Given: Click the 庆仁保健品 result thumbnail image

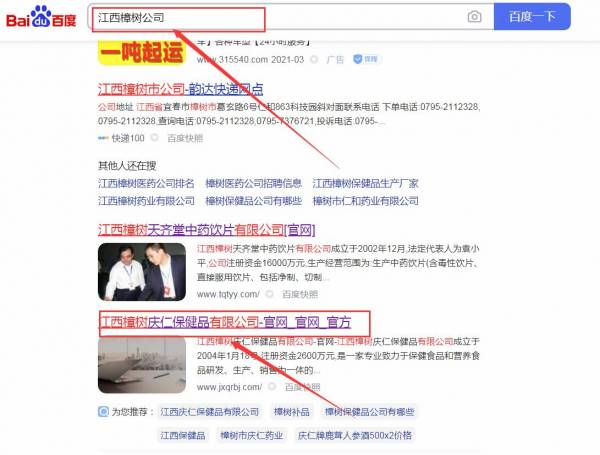Looking at the screenshot, I should [x=141, y=365].
